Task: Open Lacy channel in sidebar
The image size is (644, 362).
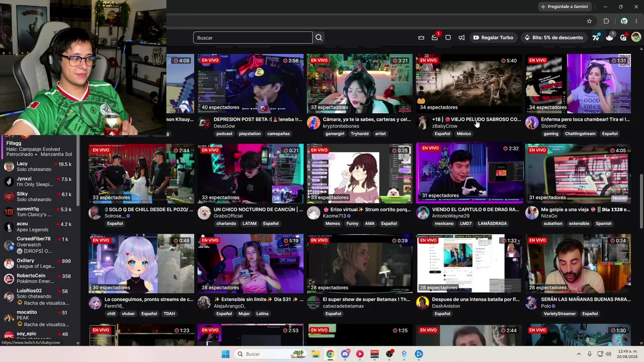Action: point(38,166)
